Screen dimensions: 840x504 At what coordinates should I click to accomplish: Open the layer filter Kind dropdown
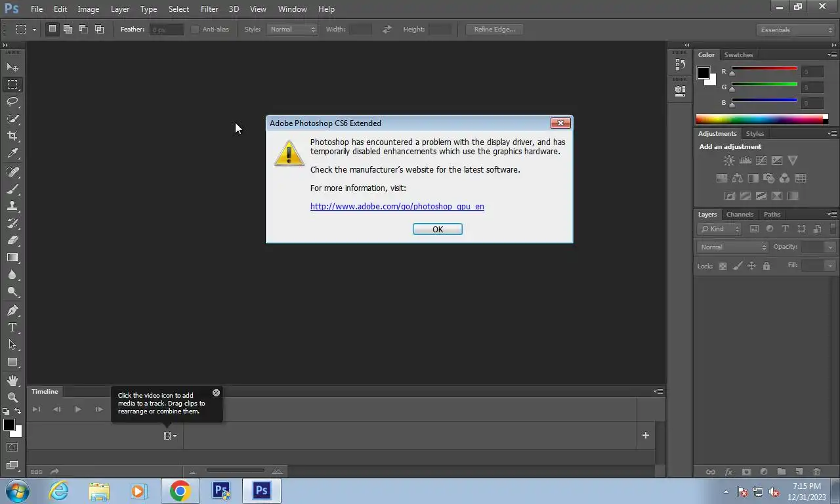(719, 229)
